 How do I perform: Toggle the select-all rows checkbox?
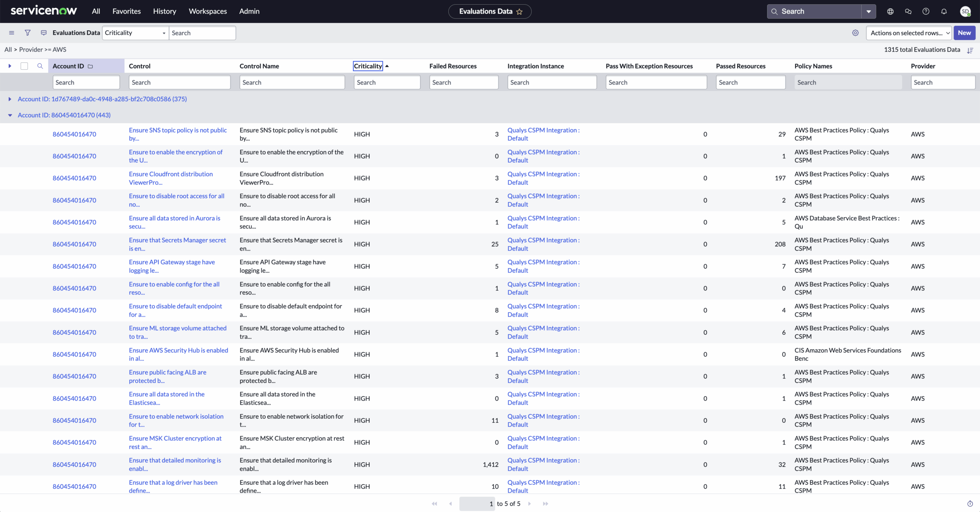[24, 66]
